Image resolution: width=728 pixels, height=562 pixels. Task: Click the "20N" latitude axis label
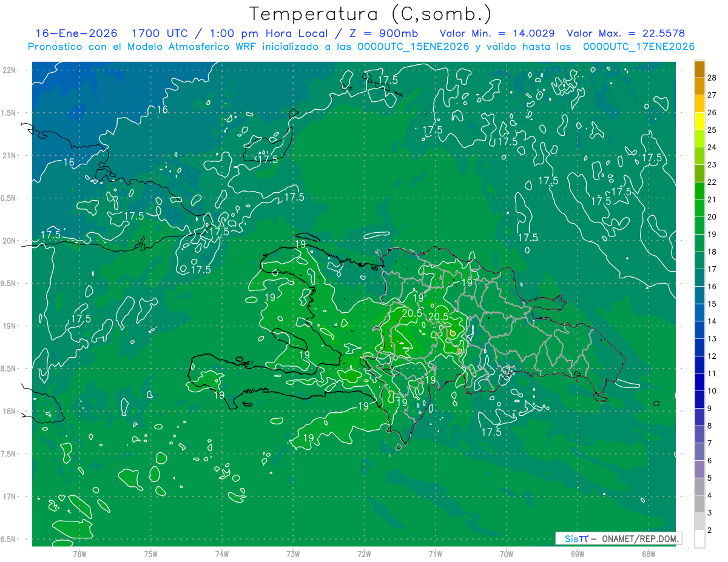(10, 241)
